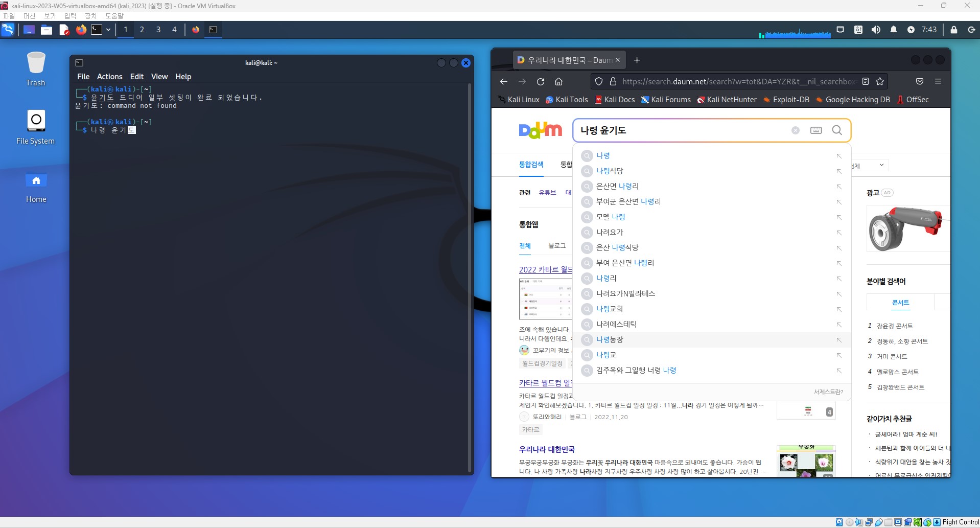The image size is (980, 528).
Task: Bookmark this page with the star
Action: (x=880, y=81)
